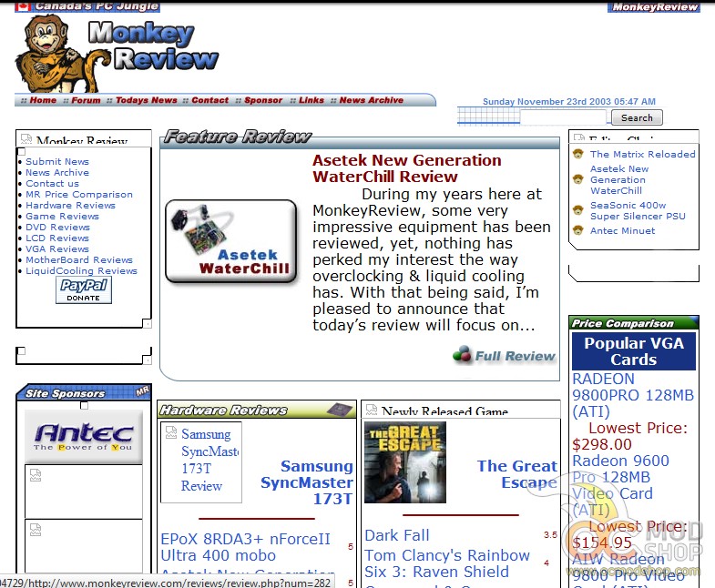Click the first broken sponsor image below Antec
This screenshot has height=588, width=715.
point(84,492)
